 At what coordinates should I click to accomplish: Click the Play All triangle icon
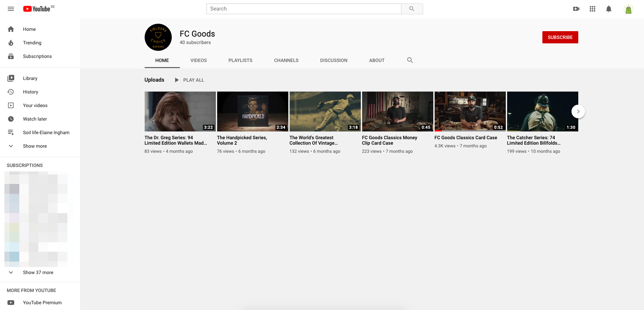pyautogui.click(x=176, y=80)
